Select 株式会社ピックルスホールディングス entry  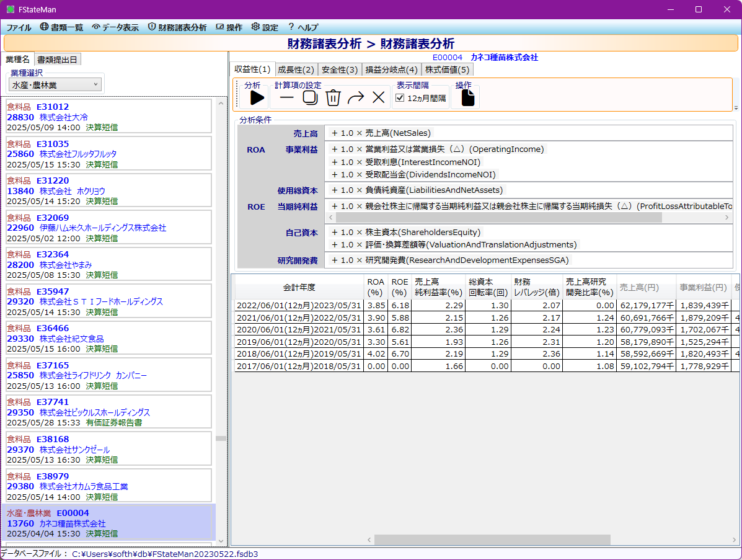pyautogui.click(x=108, y=412)
